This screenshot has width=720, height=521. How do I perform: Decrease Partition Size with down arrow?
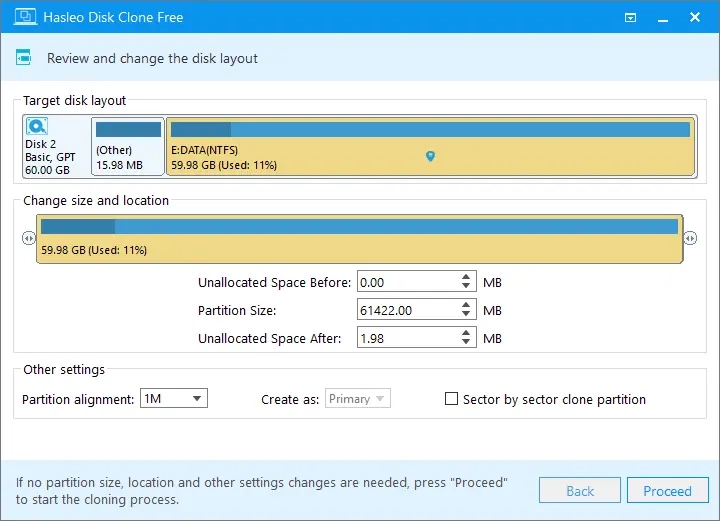(466, 314)
